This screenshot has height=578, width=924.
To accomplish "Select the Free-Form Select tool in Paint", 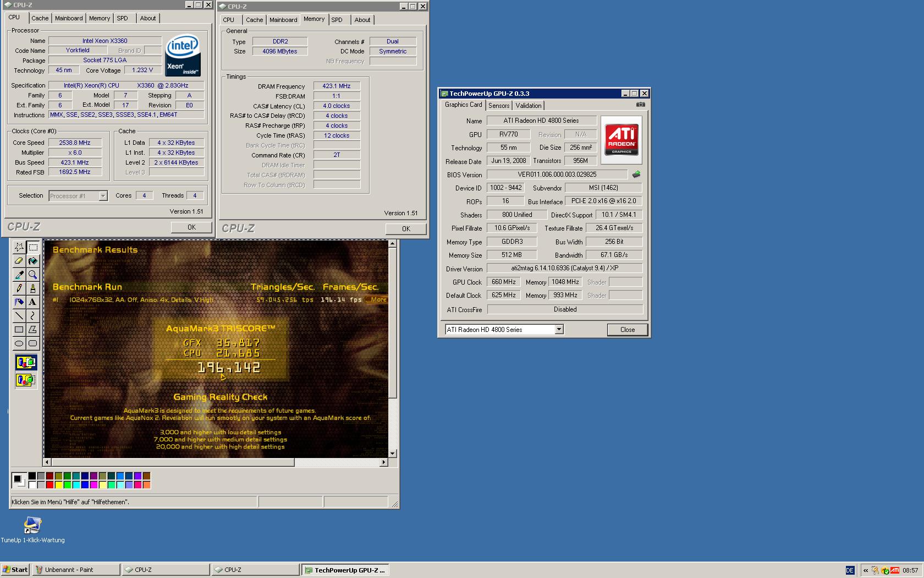I will [x=19, y=247].
